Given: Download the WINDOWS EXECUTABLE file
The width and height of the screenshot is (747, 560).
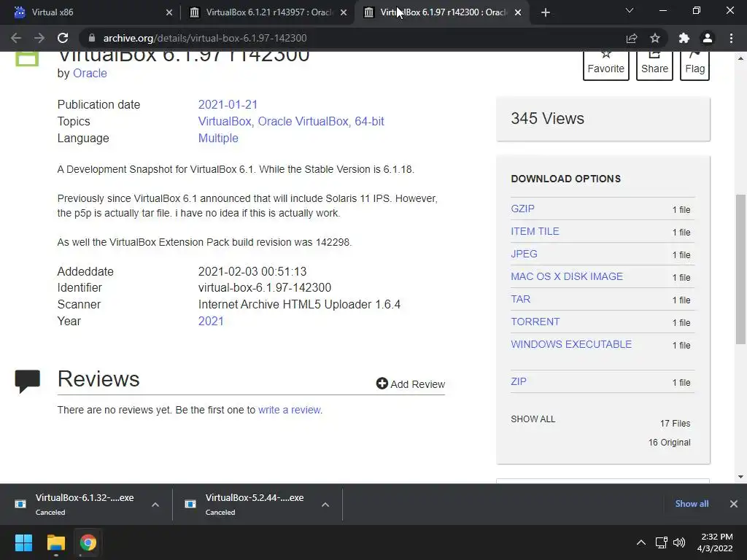Looking at the screenshot, I should click(x=571, y=344).
